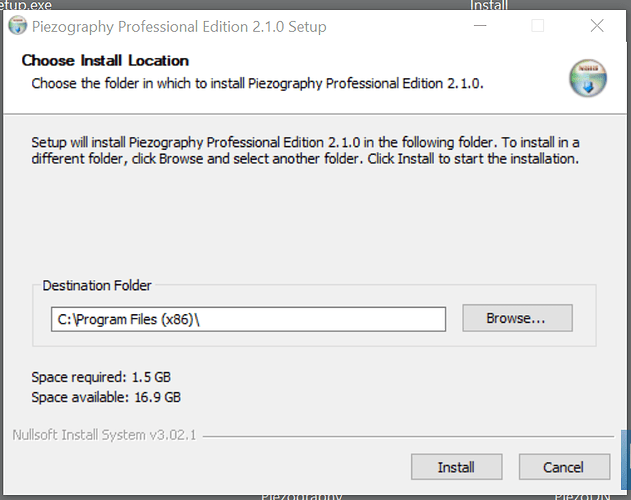Click the Install label behind the window top

(489, 5)
